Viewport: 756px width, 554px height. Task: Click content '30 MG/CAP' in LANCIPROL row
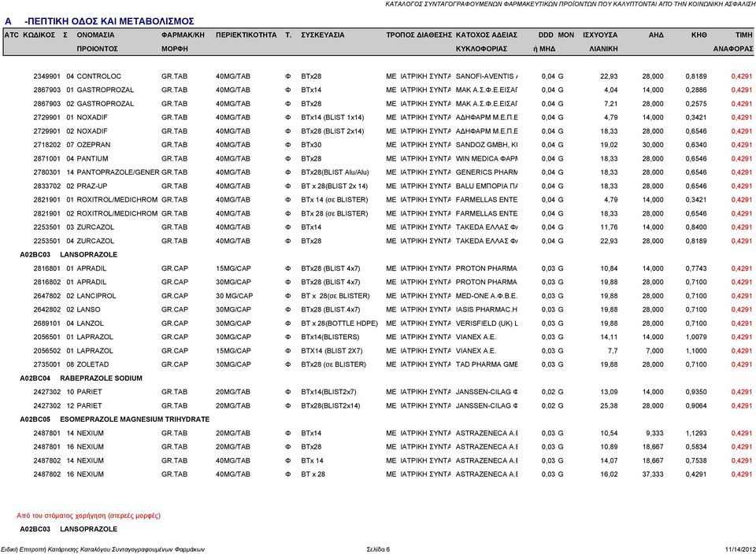point(235,296)
